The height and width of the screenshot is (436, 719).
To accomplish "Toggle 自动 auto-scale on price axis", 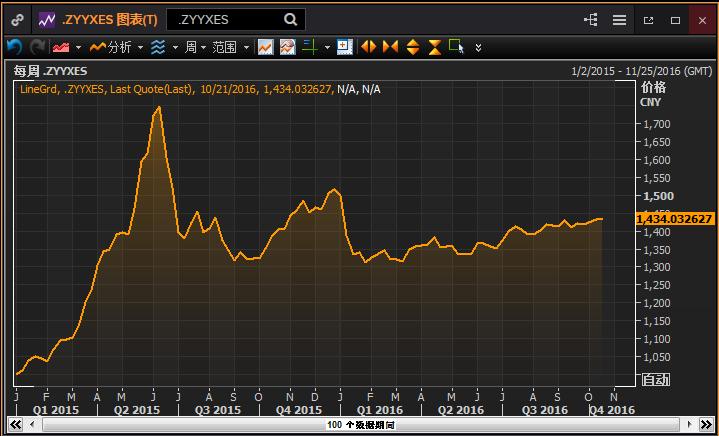I will [x=655, y=380].
